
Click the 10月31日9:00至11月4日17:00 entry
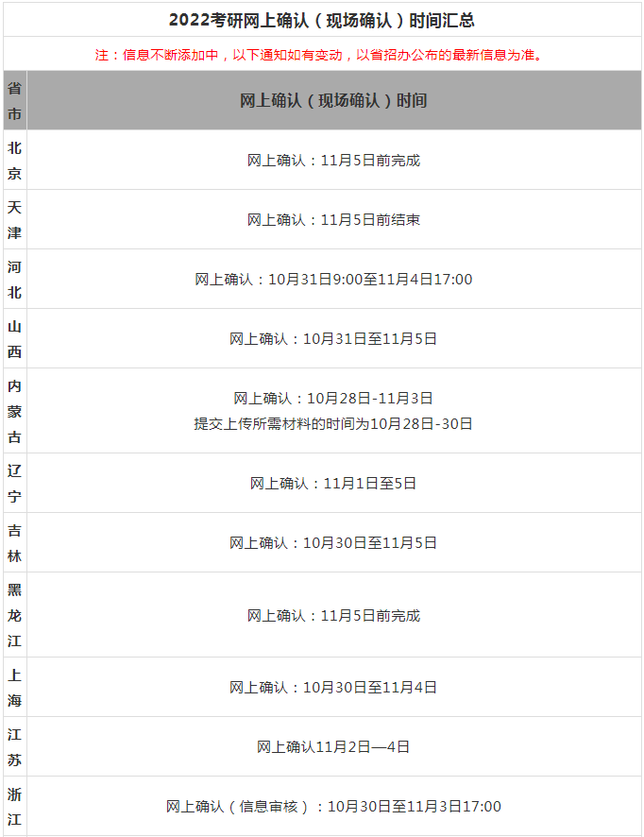[x=333, y=279]
